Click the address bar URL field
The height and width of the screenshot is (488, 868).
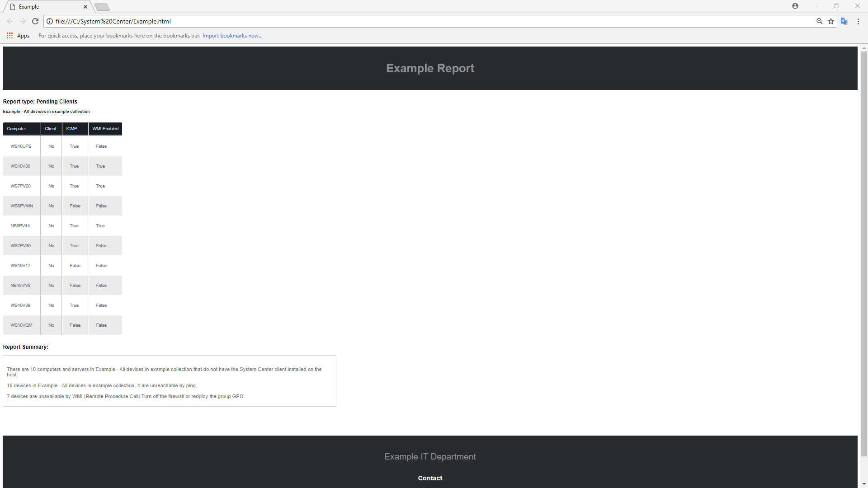tap(407, 21)
